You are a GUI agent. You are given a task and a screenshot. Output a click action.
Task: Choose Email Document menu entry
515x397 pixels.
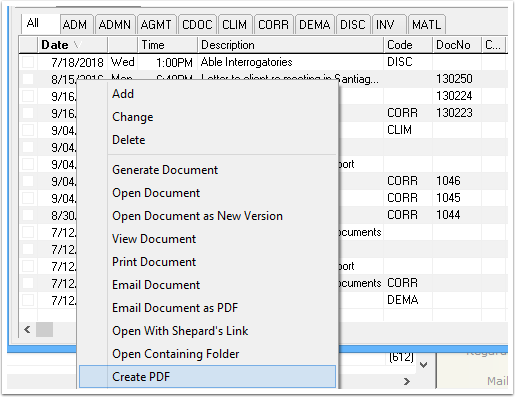[x=207, y=285]
